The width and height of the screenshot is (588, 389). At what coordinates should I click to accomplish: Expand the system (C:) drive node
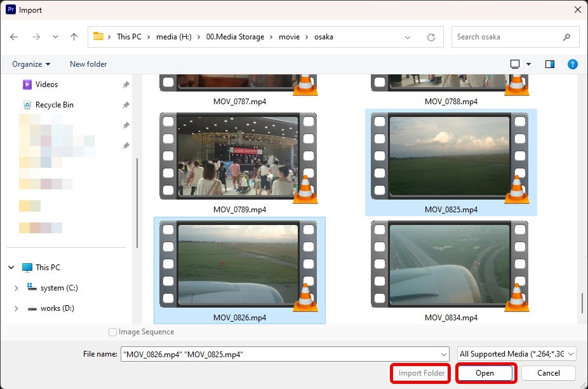coord(16,288)
